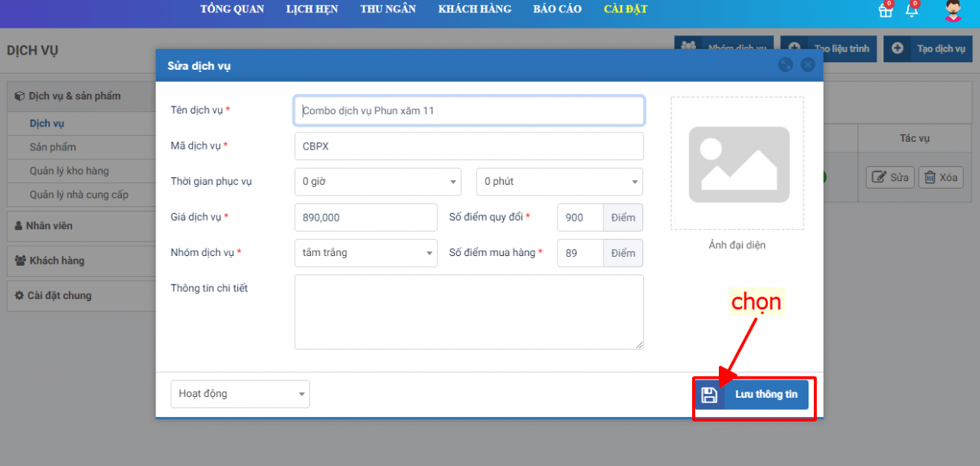
Task: Open the BÁO CÁO menu
Action: click(557, 9)
